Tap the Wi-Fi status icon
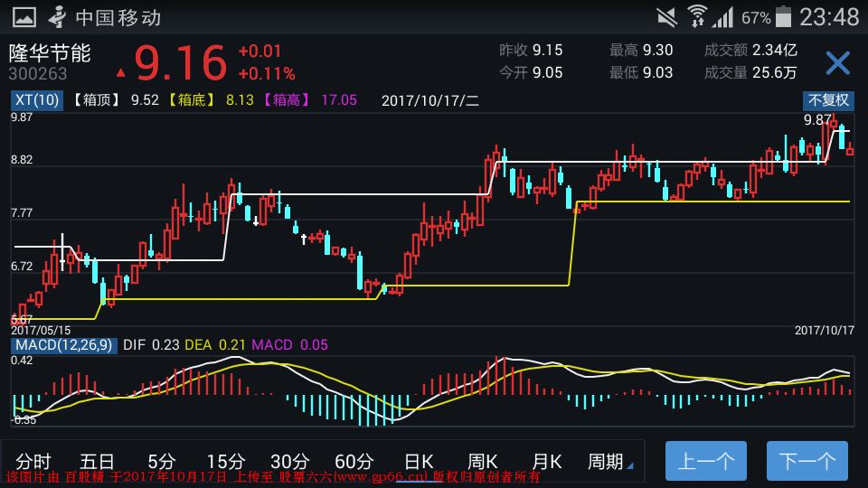Image resolution: width=868 pixels, height=488 pixels. tap(697, 16)
